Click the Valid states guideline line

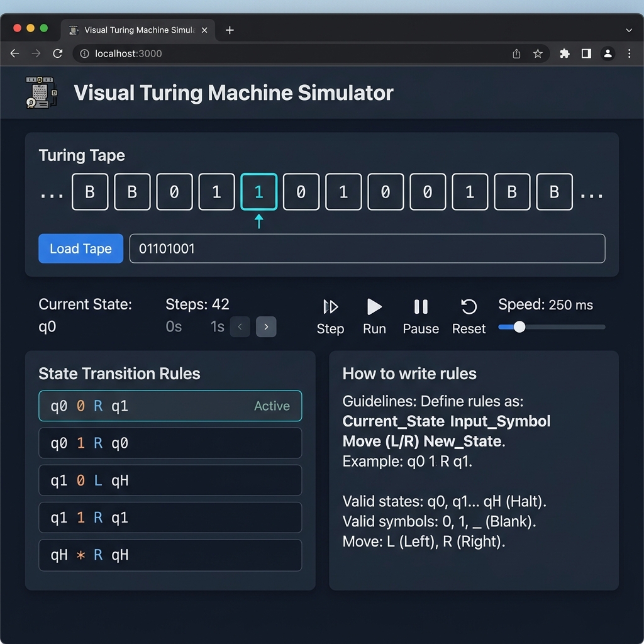[x=445, y=501]
